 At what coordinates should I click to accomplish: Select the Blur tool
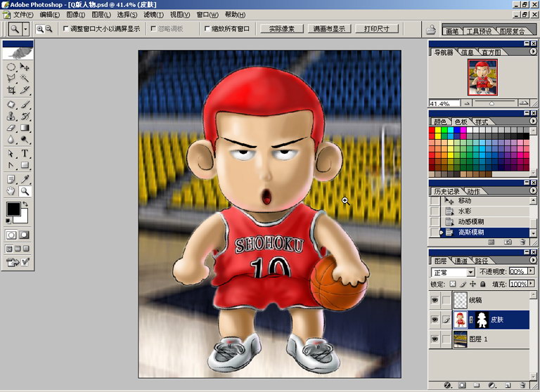[x=11, y=139]
